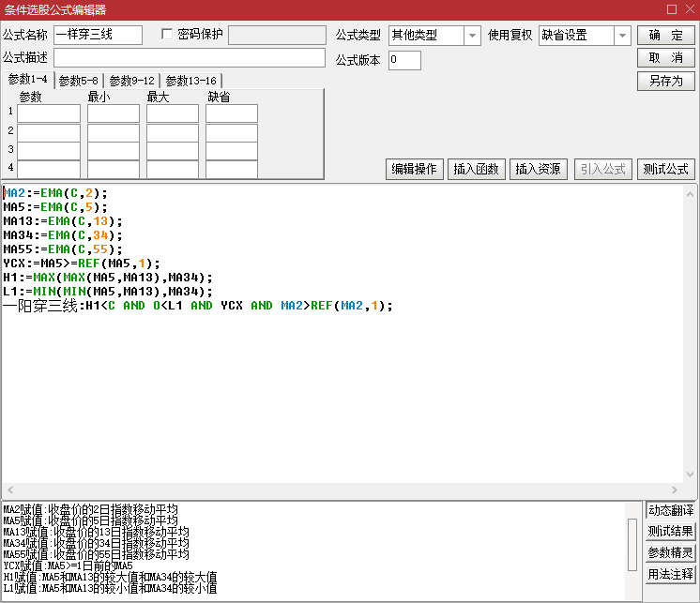Switch to the 参数5-8 tab
This screenshot has height=603, width=700.
[x=79, y=81]
